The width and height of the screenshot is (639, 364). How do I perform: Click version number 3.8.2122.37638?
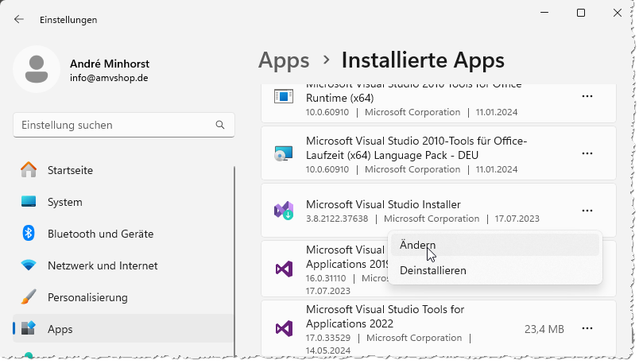pyautogui.click(x=337, y=219)
